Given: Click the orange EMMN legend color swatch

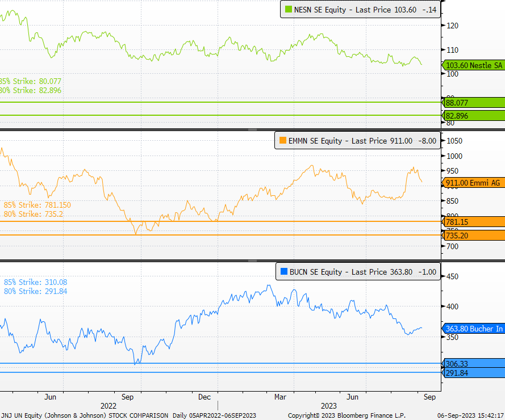Looking at the screenshot, I should (x=283, y=140).
